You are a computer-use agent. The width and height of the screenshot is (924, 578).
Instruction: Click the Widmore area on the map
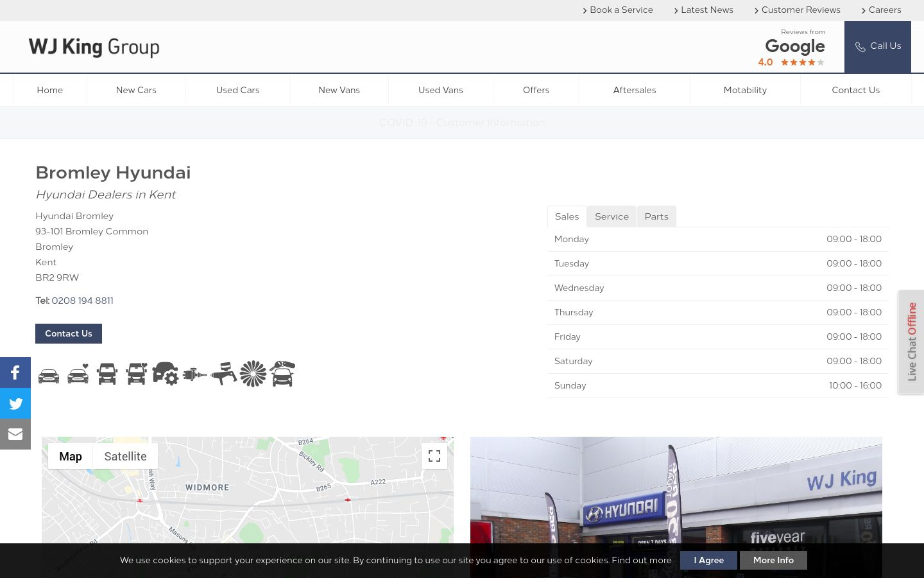tap(207, 487)
